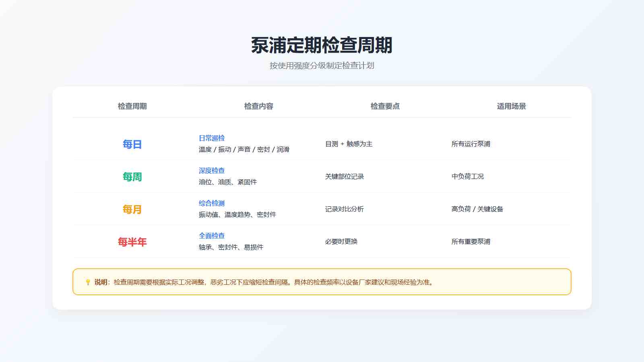Click the cell 中负荷工况
This screenshot has width=644, height=362.
point(468,177)
